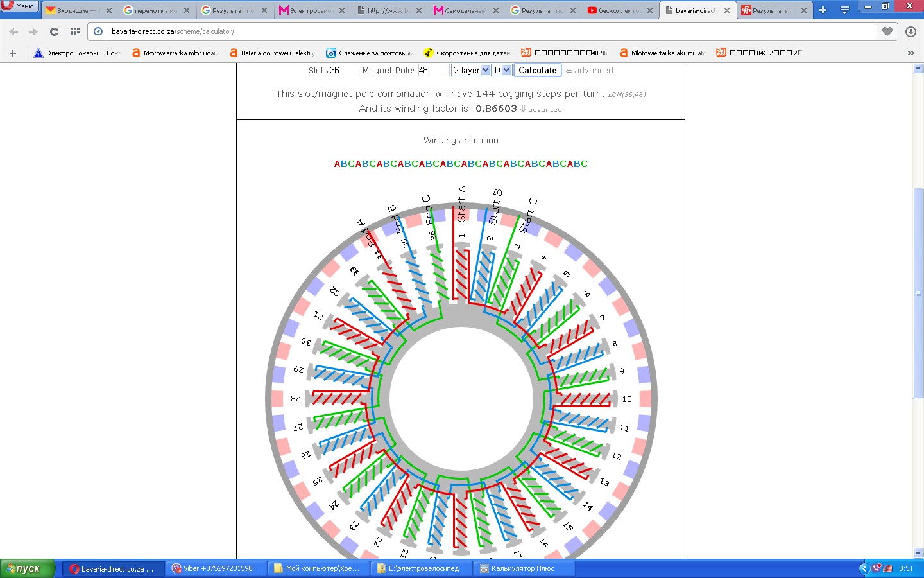Viewport: 924px width, 578px height.
Task: Open a new tab with plus button
Action: [x=823, y=10]
